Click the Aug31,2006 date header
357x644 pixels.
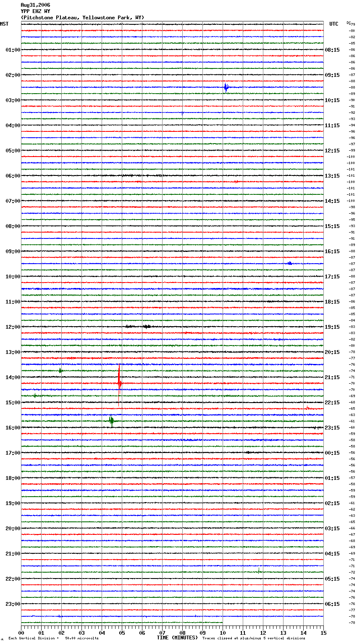35,5
